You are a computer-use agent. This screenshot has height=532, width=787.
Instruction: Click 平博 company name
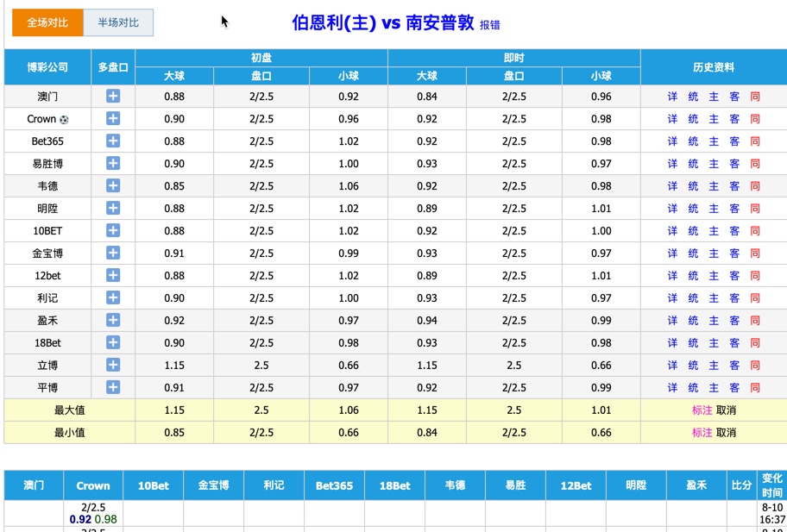47,388
